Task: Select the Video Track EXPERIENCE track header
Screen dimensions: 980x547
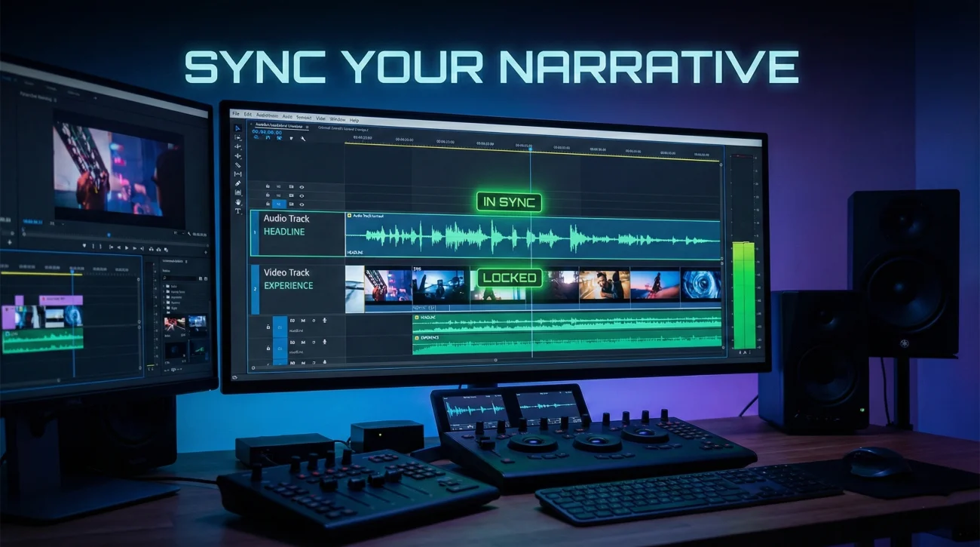Action: (298, 289)
